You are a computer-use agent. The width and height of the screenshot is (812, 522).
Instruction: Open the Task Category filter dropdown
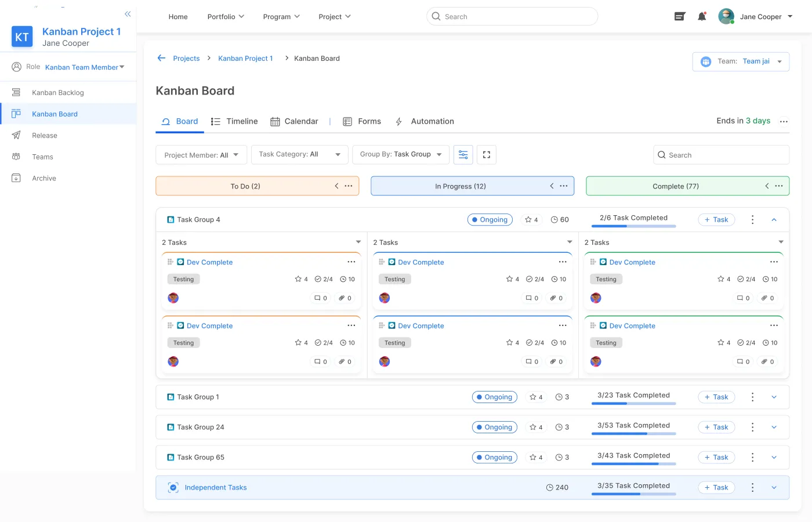click(299, 155)
